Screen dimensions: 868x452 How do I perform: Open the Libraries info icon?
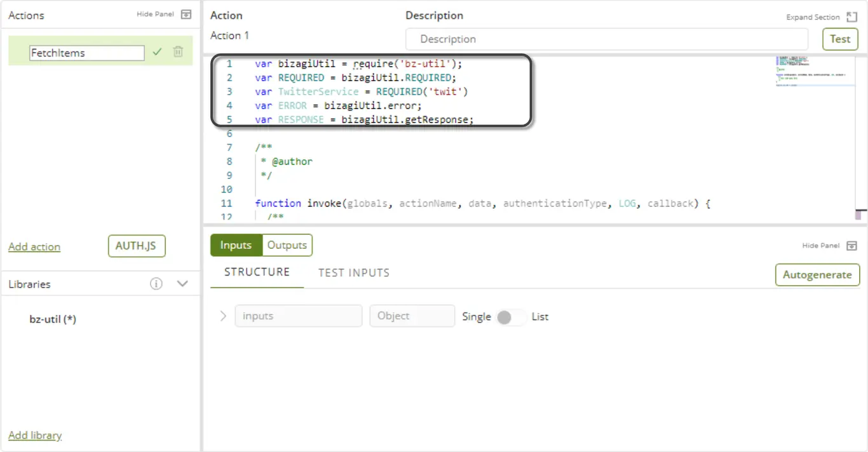click(x=156, y=284)
